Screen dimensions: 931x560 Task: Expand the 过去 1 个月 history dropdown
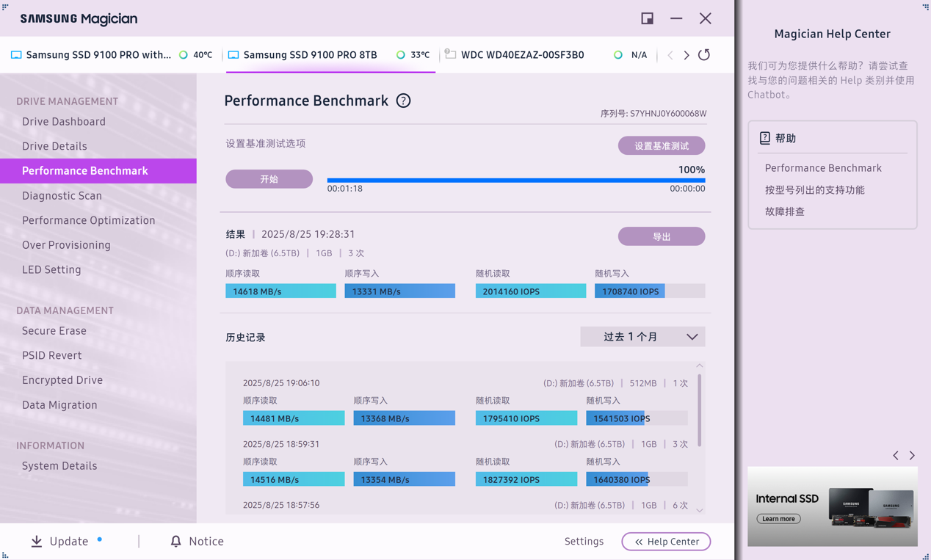point(642,337)
